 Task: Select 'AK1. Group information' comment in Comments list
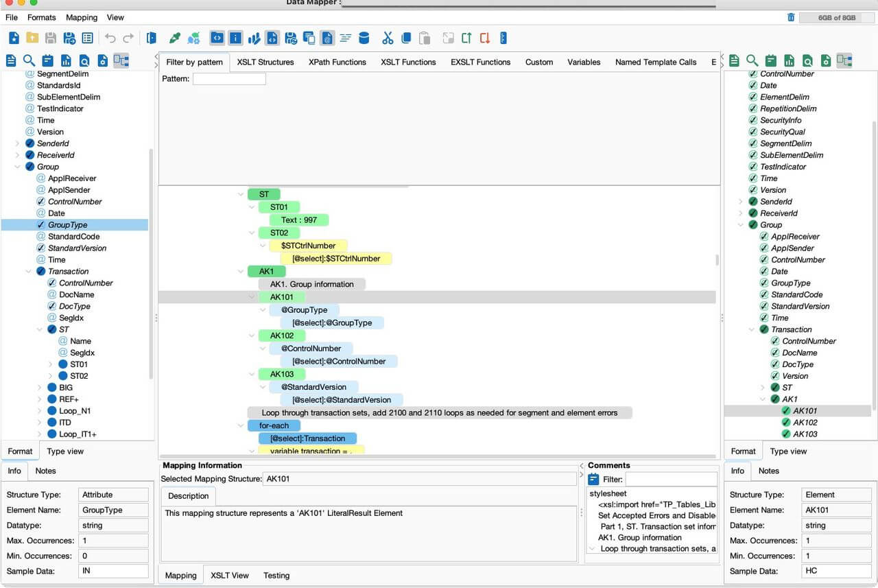coord(640,537)
